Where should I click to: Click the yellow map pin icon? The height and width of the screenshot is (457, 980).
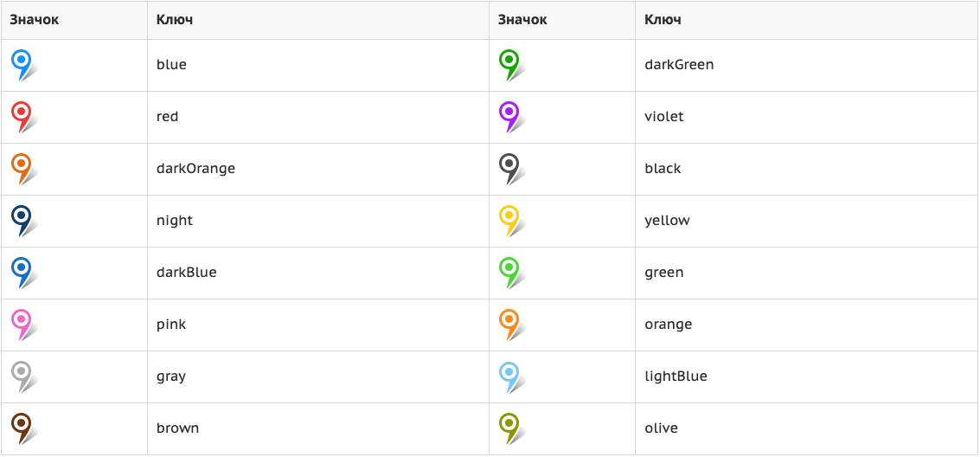pos(512,221)
